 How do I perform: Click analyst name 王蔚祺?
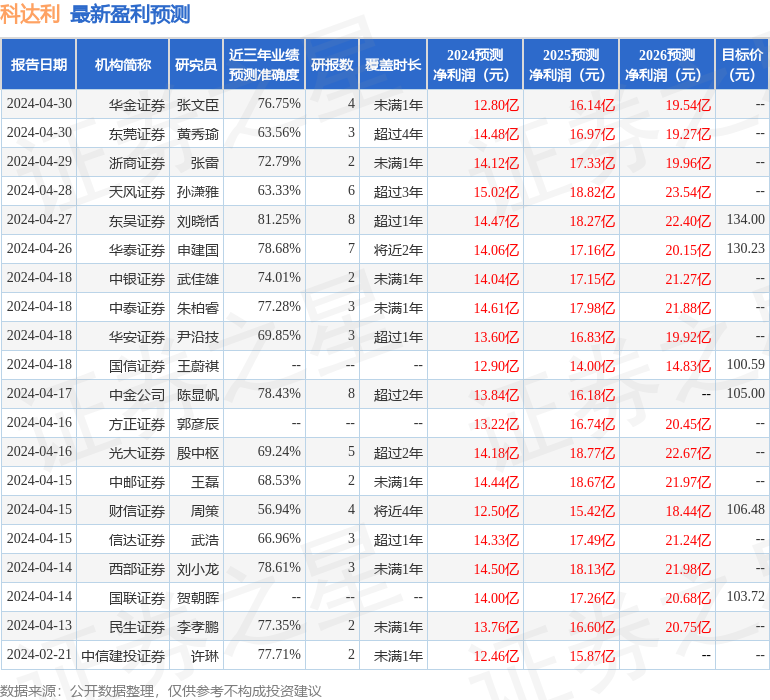[x=197, y=365]
